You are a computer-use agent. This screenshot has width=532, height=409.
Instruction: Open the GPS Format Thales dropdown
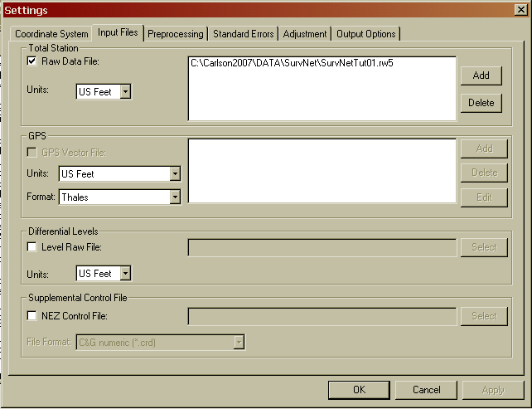pos(120,197)
